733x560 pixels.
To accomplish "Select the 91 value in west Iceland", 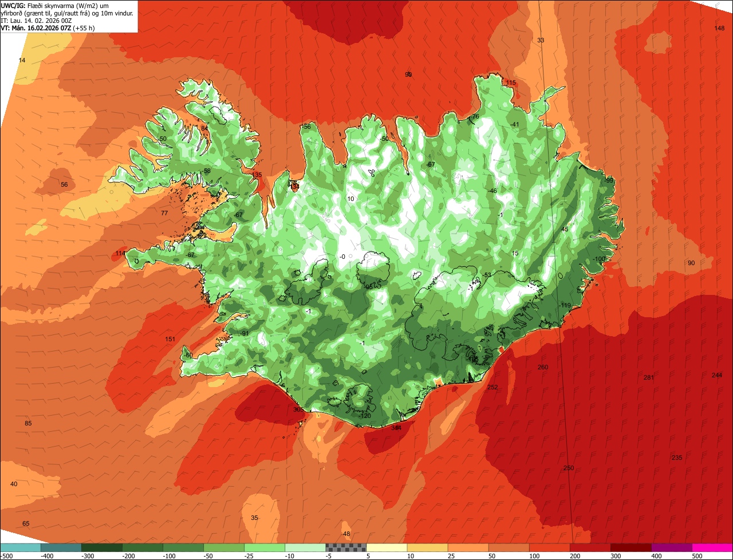I will tap(245, 333).
